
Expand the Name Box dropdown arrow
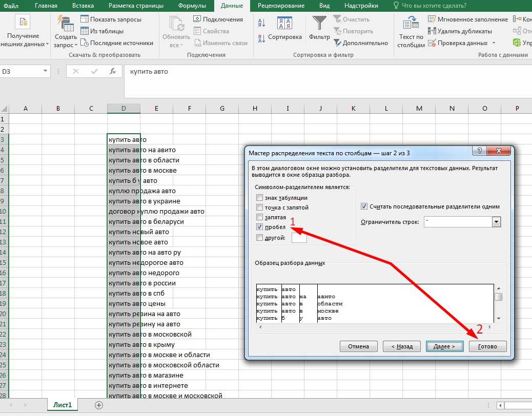pos(46,72)
